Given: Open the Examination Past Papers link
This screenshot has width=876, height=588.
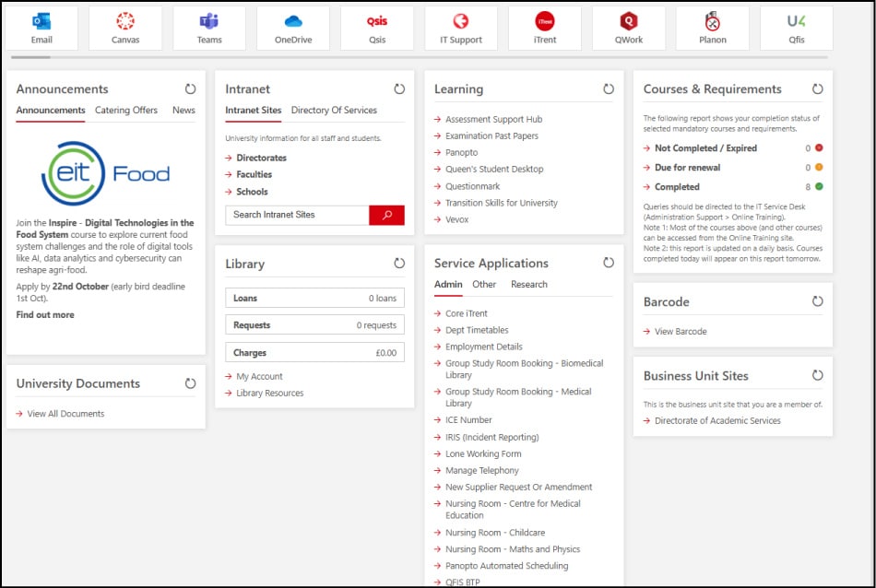Looking at the screenshot, I should click(x=491, y=136).
